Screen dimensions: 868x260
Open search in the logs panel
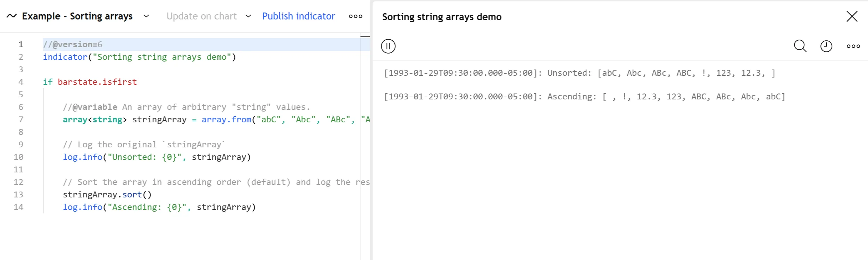[800, 46]
